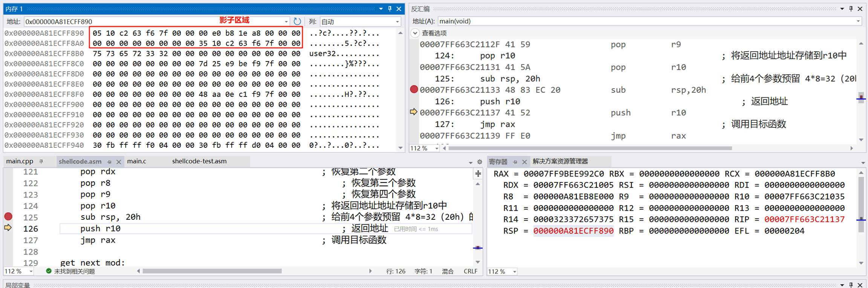Pin the 内存 1 memory panel
The height and width of the screenshot is (288, 868).
coord(390,9)
